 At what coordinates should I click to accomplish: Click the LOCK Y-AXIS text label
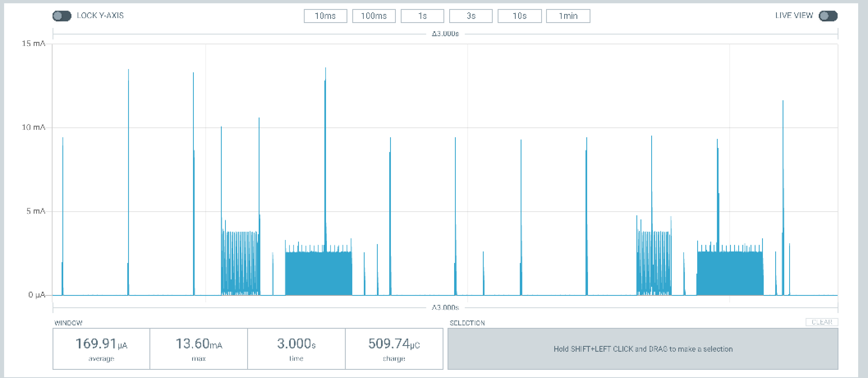click(100, 16)
